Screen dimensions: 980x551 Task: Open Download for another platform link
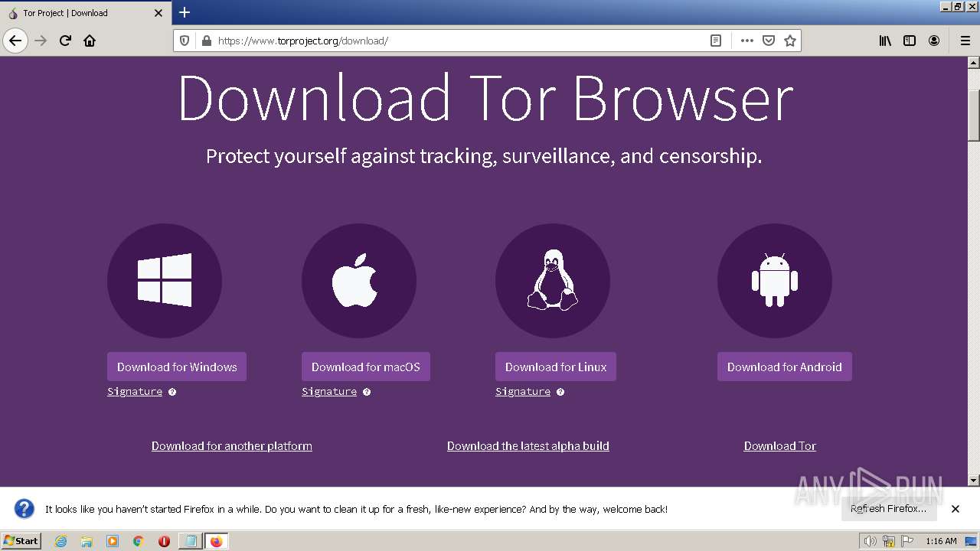pos(232,445)
